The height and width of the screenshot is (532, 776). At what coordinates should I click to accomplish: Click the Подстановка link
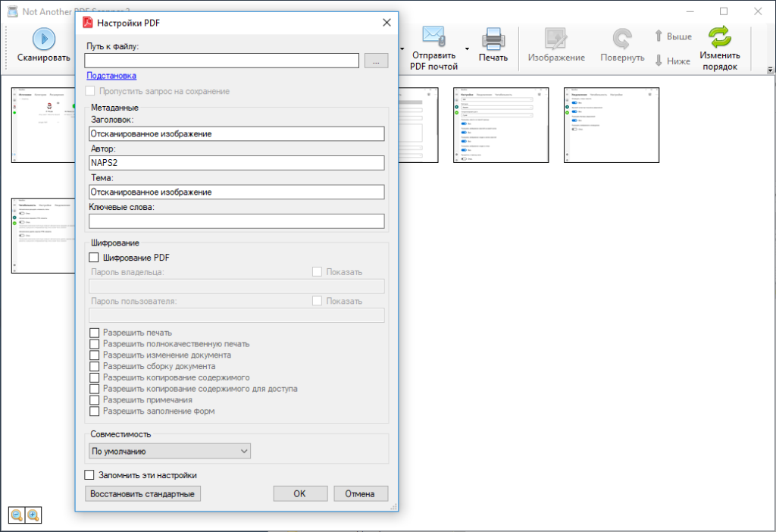tap(111, 76)
